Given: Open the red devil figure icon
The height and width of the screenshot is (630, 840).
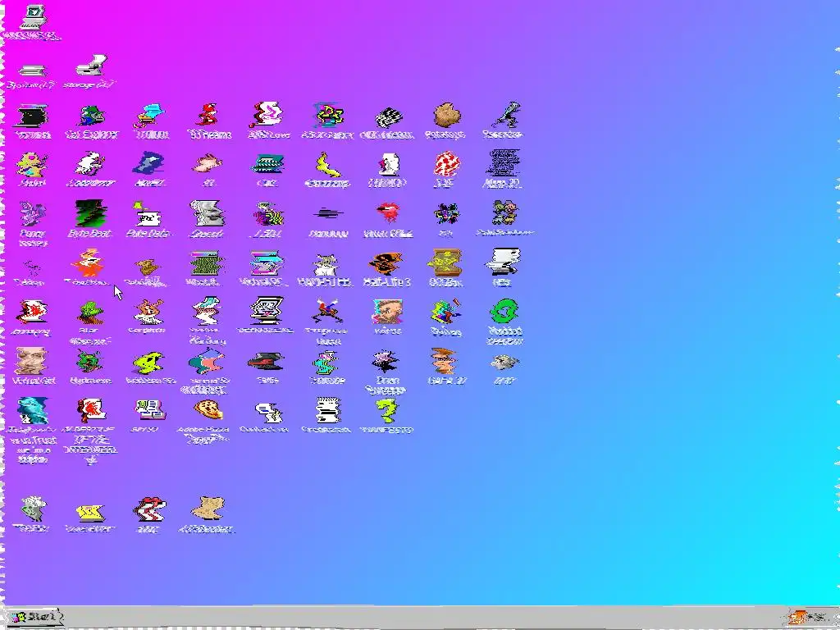Looking at the screenshot, I should coord(208,115).
